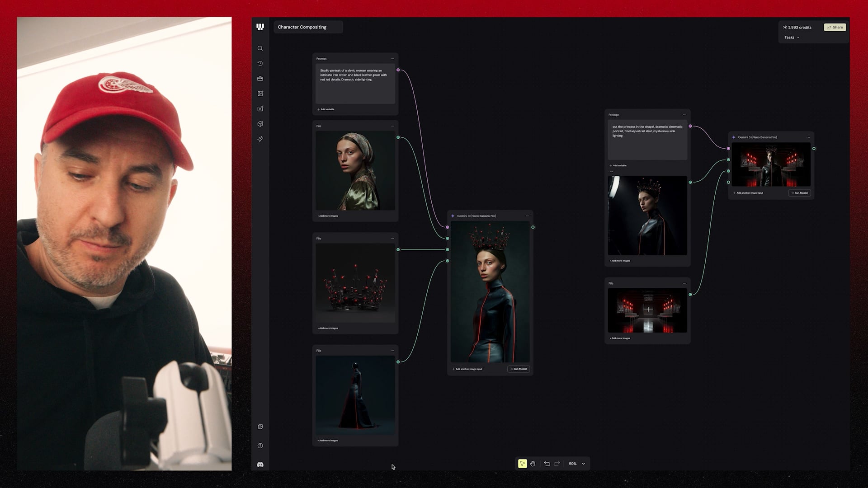
Task: Open the projects briefcase icon in sidebar
Action: click(x=260, y=78)
